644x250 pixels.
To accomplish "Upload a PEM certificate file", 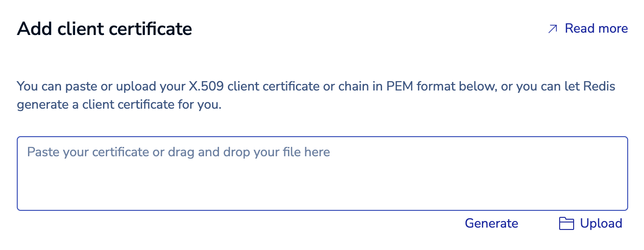I will click(590, 224).
